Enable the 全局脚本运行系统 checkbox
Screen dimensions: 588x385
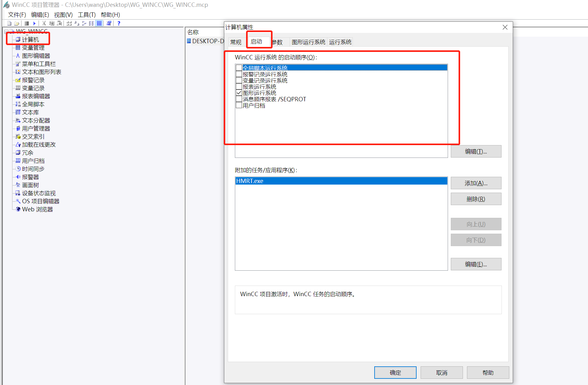[239, 68]
